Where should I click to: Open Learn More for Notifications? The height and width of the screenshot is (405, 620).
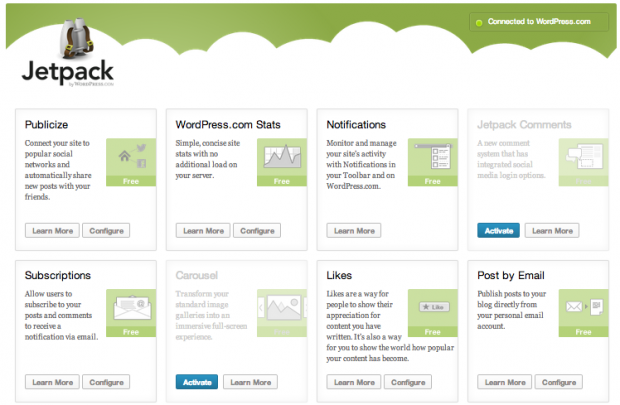[354, 231]
